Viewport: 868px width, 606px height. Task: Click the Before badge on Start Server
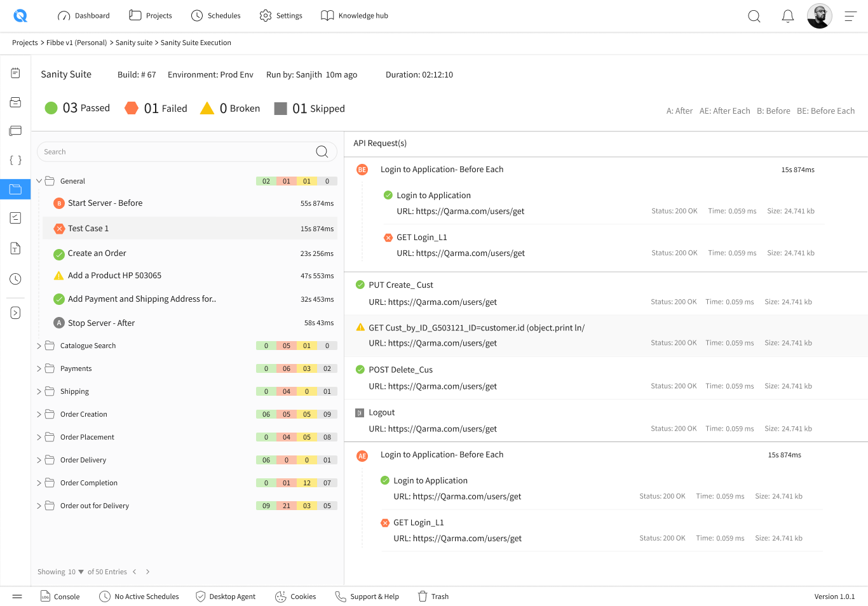point(59,203)
